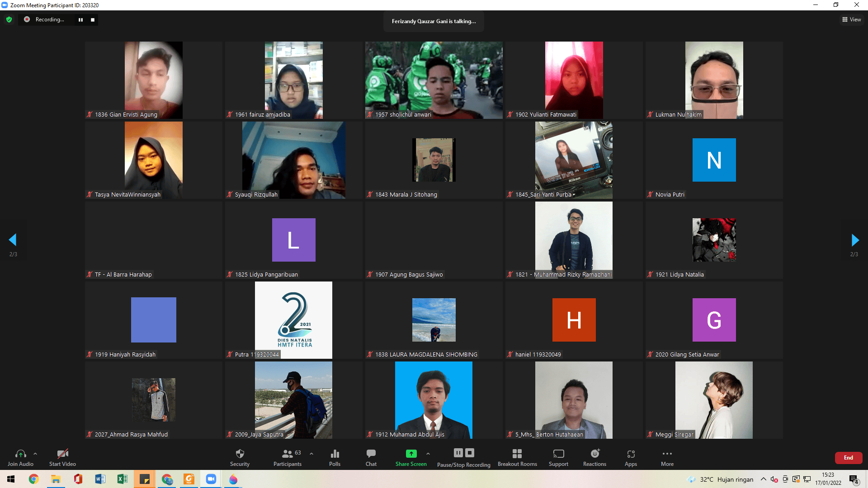The width and height of the screenshot is (868, 488).
Task: Go to next gallery page
Action: point(854,240)
